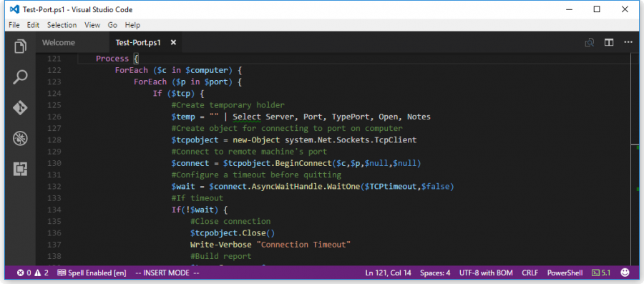
Task: Click the smiley feedback icon
Action: coord(625,272)
